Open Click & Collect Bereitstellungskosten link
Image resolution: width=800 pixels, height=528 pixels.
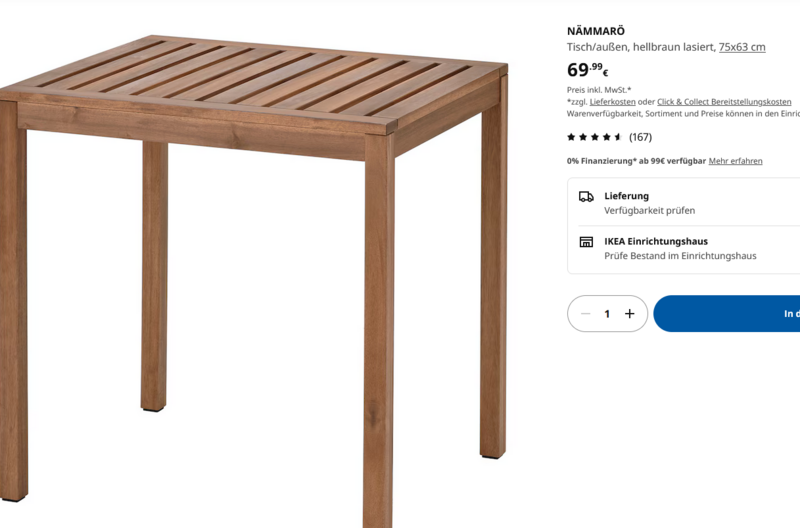coord(724,102)
